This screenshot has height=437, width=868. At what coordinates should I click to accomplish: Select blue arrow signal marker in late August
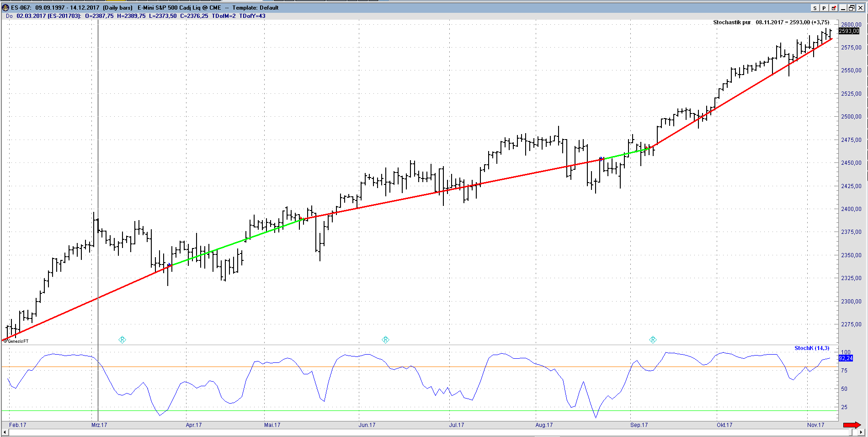click(x=602, y=159)
